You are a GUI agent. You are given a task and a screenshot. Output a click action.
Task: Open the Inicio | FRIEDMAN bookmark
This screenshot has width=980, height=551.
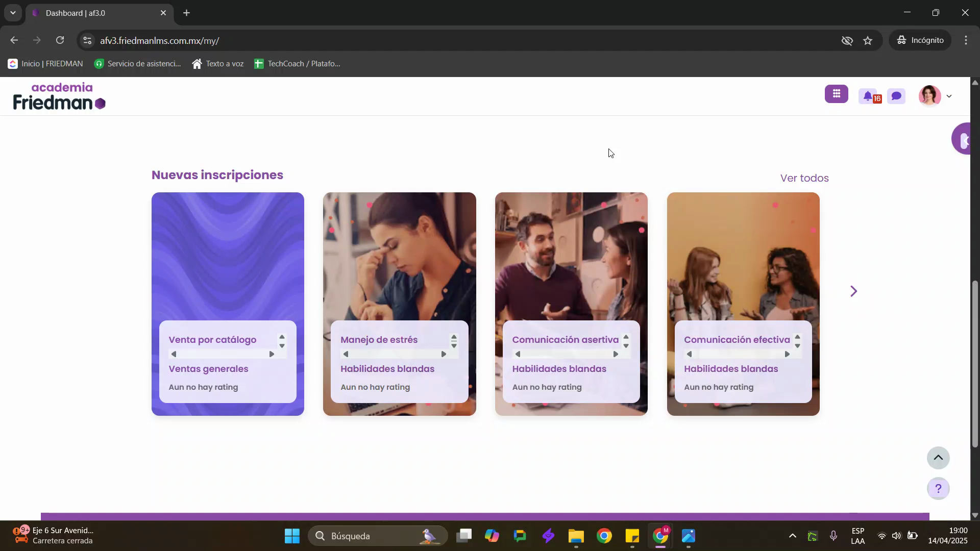45,64
